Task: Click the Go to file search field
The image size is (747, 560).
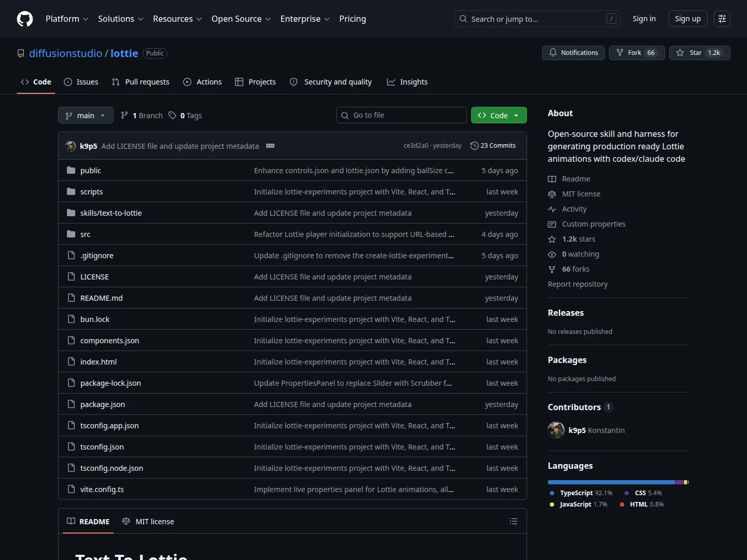Action: pos(402,115)
